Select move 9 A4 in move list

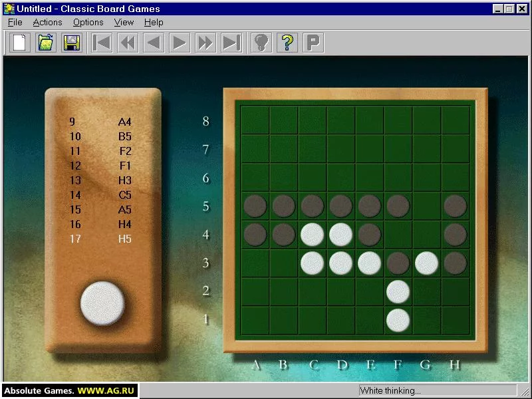tap(100, 122)
